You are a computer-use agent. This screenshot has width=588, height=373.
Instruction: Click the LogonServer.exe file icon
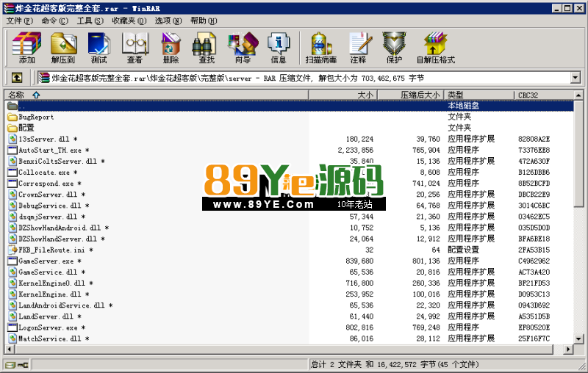(12, 327)
